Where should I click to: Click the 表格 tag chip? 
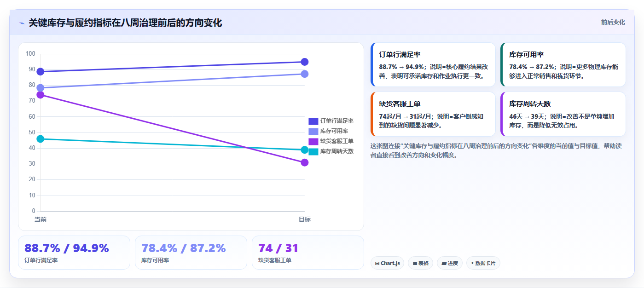click(x=420, y=263)
